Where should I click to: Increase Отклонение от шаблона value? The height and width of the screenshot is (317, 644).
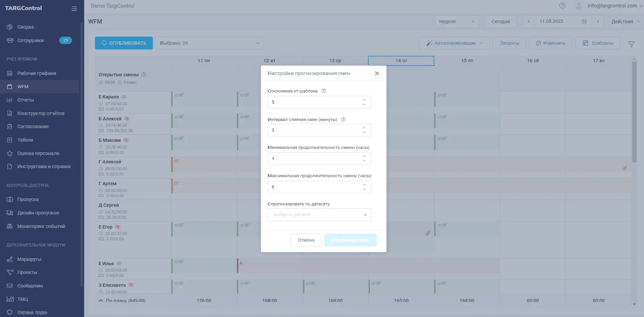pos(364,100)
